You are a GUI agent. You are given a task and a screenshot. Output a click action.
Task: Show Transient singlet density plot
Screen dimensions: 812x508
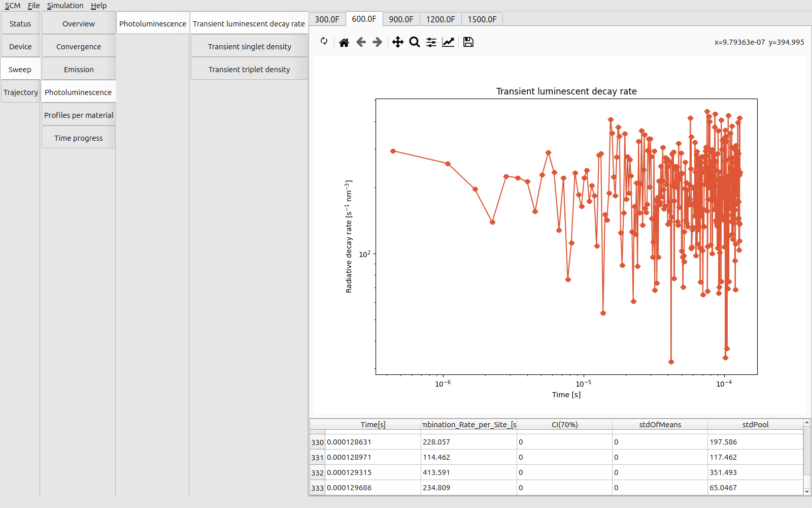(x=249, y=47)
